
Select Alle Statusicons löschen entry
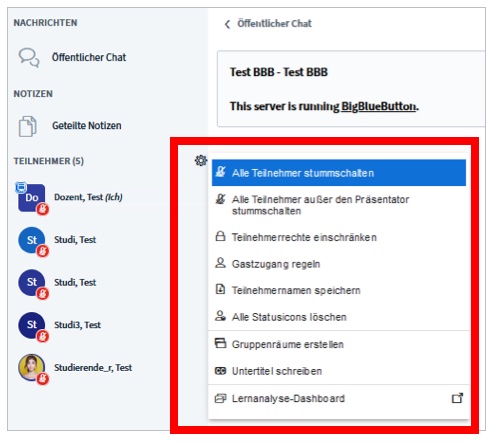click(339, 317)
